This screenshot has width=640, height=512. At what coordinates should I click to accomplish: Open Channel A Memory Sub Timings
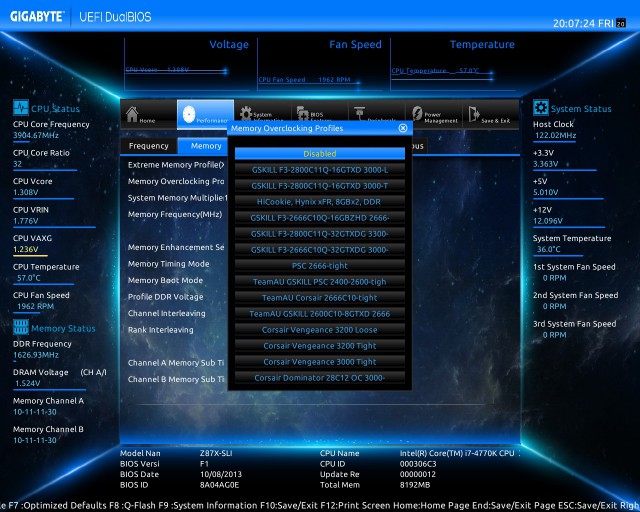(x=176, y=363)
